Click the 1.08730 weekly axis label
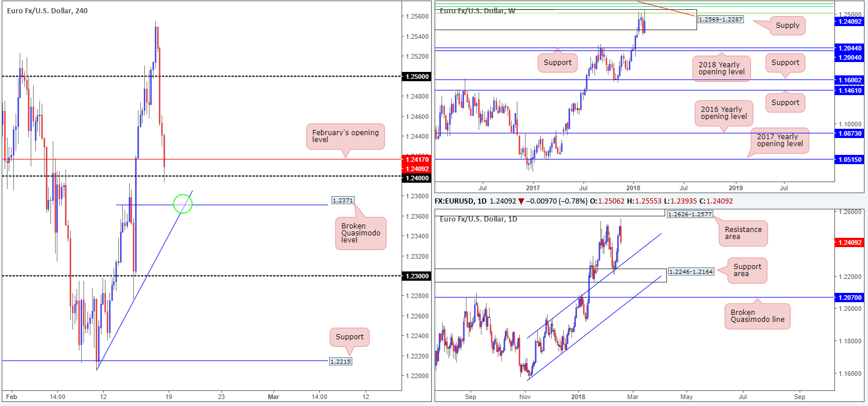Screen dimensions: 868x406 851,133
